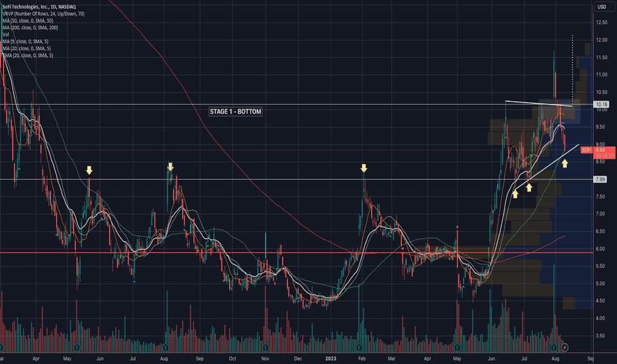The image size is (617, 364).
Task: Open earnings marker near Nov 2022
Action: (265, 347)
